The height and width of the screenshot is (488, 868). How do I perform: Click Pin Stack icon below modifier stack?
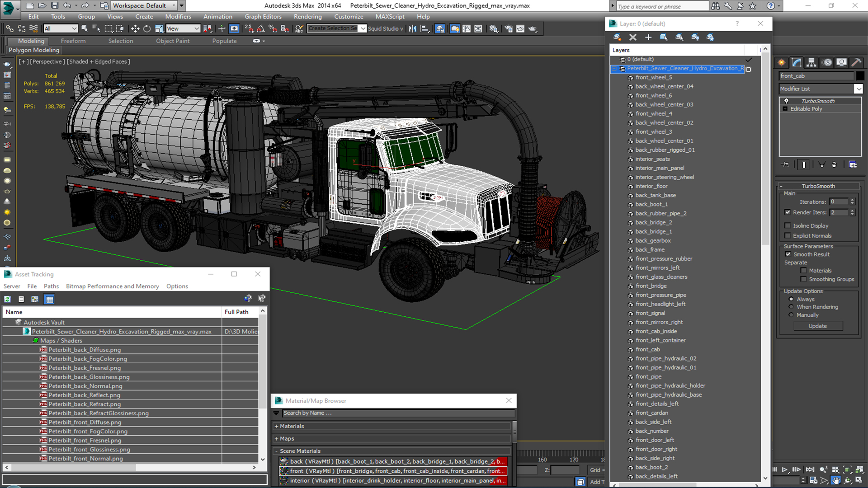click(786, 164)
